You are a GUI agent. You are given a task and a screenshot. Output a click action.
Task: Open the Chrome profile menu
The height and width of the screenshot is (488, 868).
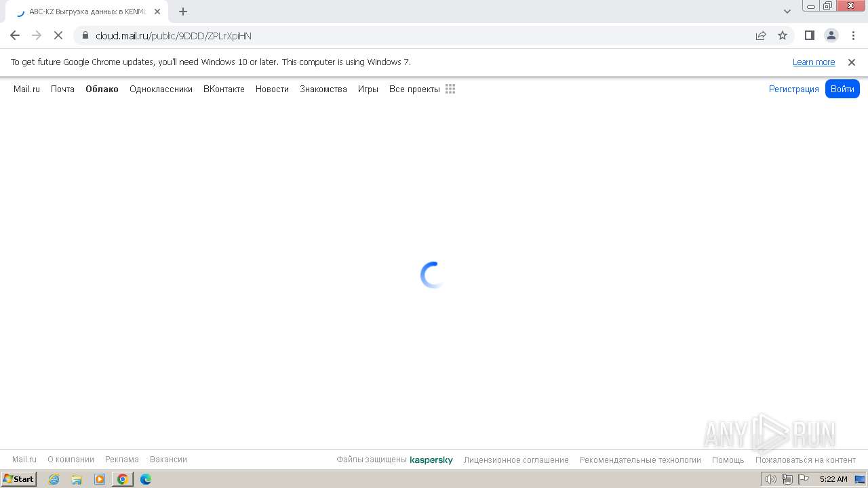coord(831,35)
